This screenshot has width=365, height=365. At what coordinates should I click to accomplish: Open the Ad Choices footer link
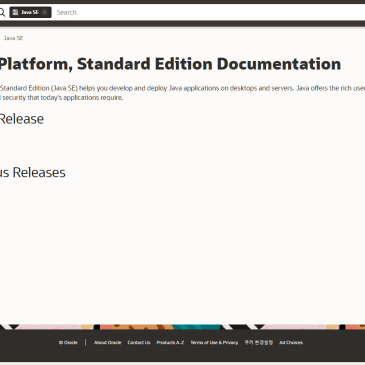tap(291, 342)
